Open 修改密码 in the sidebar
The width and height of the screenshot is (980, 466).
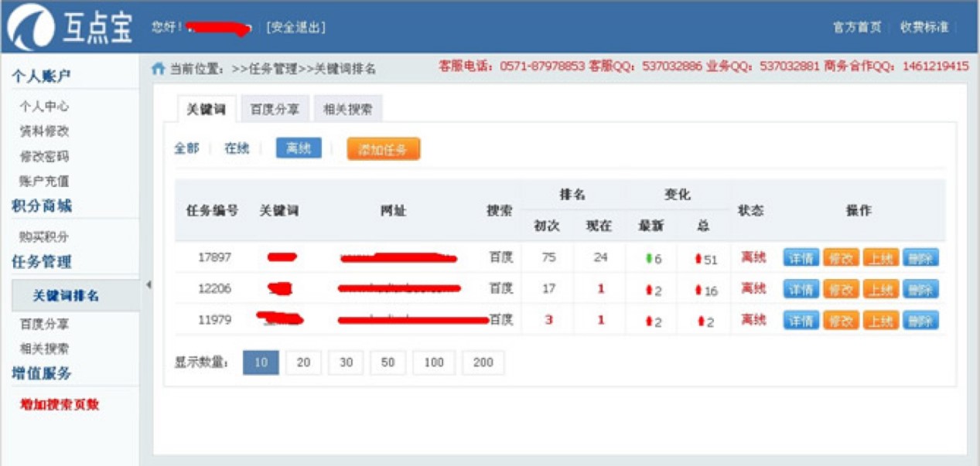pos(44,156)
